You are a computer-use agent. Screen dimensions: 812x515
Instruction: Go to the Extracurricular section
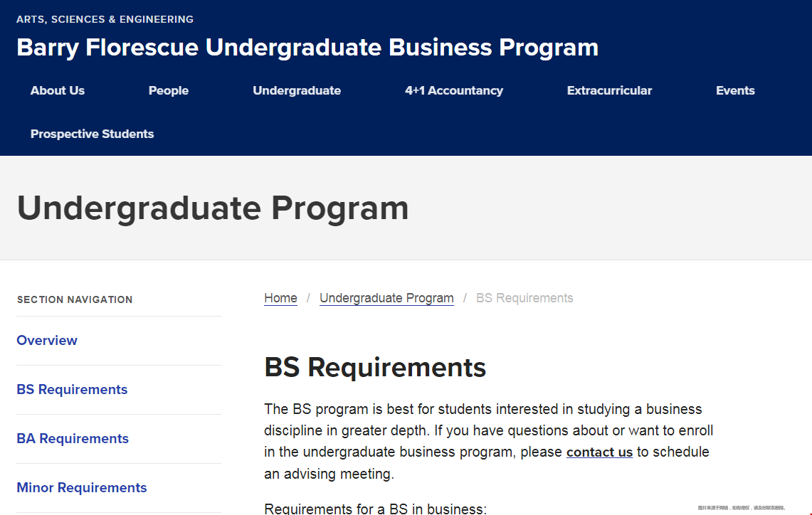[609, 90]
